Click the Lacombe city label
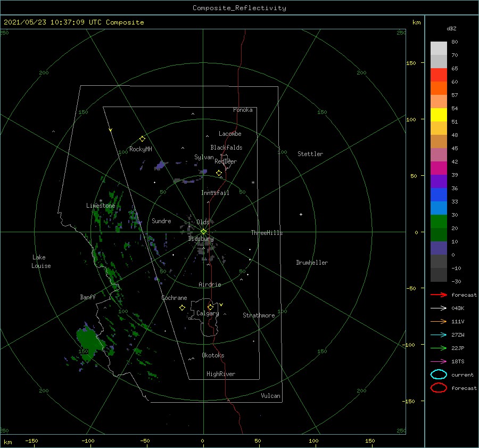The image size is (479, 448). [230, 134]
